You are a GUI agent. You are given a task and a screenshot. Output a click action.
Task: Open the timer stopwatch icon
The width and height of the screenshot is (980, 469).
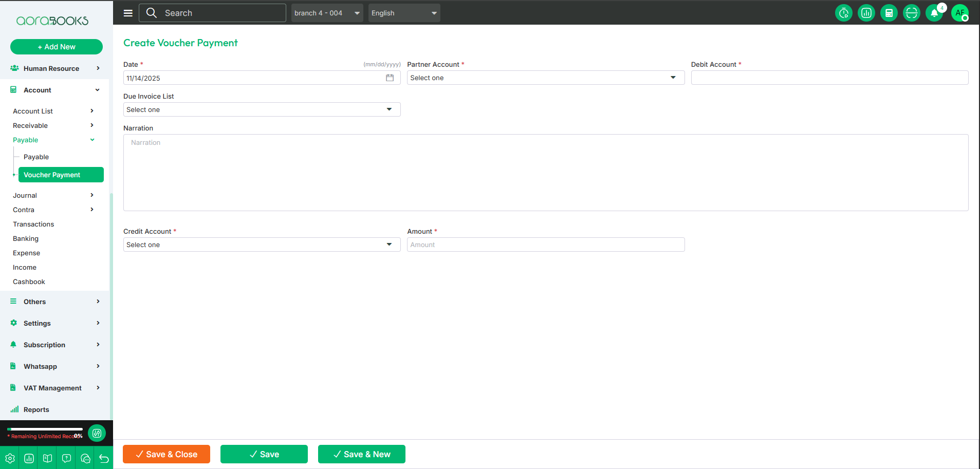tap(843, 13)
